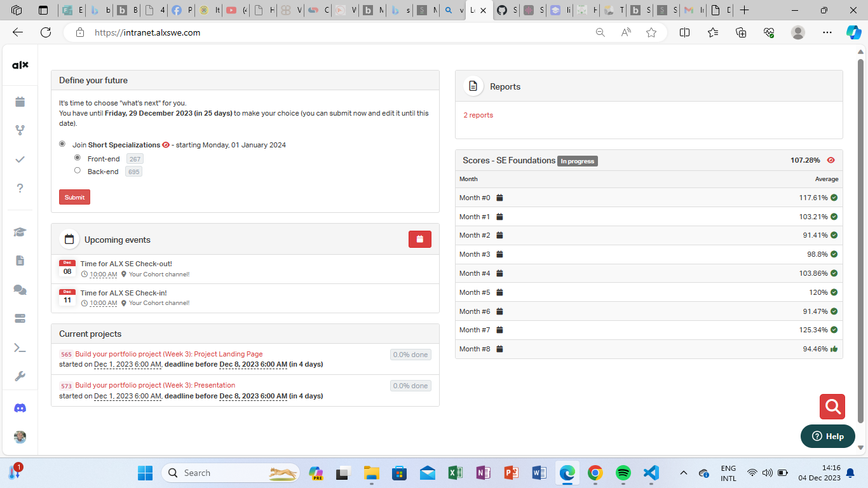Click the page's vertical scrollbar
The image size is (868, 488).
click(x=861, y=241)
